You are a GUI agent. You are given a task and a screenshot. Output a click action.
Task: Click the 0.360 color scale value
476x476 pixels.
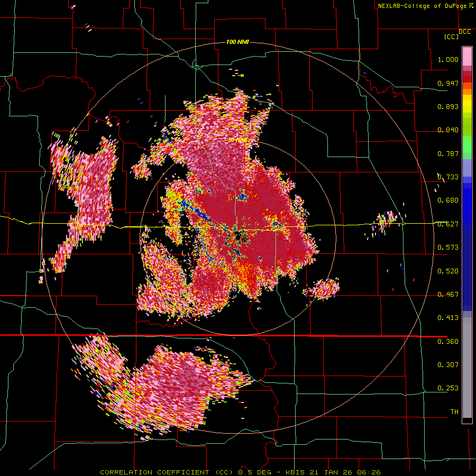pyautogui.click(x=448, y=342)
